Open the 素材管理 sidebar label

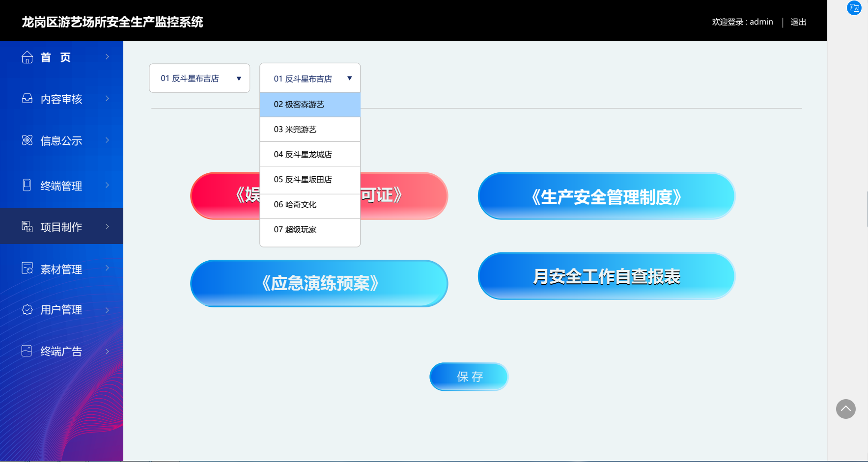click(61, 269)
